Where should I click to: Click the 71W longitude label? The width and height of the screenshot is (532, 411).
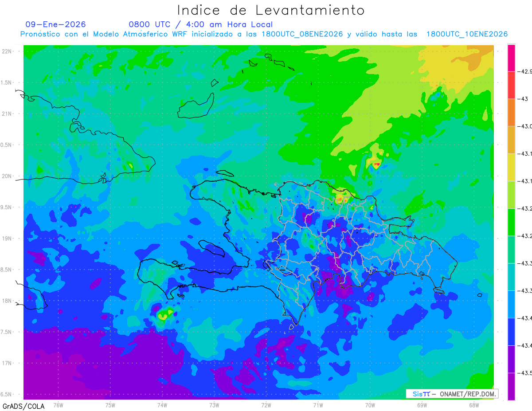click(318, 405)
